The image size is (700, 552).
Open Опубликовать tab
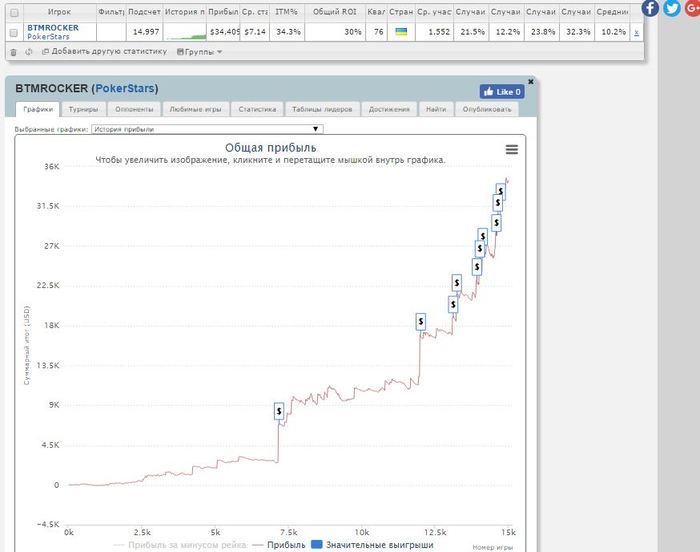pyautogui.click(x=487, y=109)
